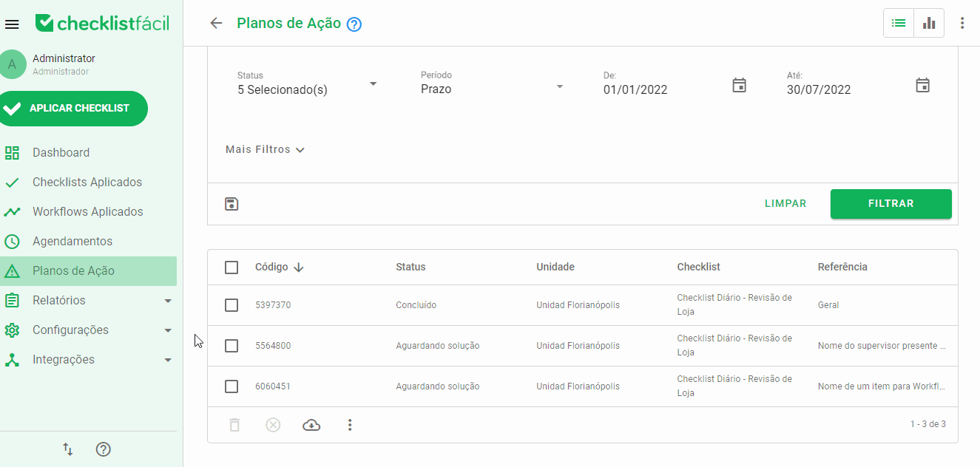The image size is (980, 467).
Task: Switch to chart view in top toolbar
Action: (929, 23)
